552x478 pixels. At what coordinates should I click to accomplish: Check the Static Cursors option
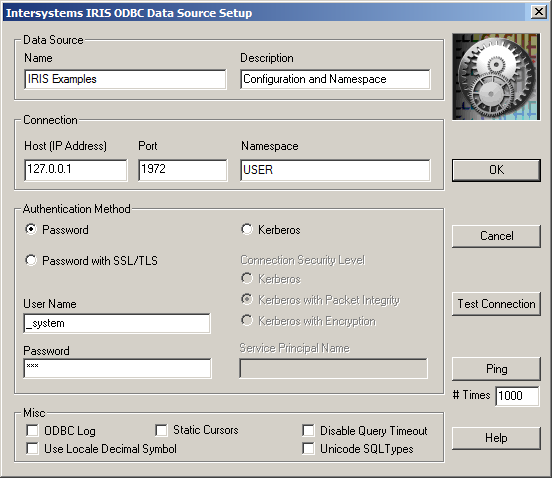[161, 430]
